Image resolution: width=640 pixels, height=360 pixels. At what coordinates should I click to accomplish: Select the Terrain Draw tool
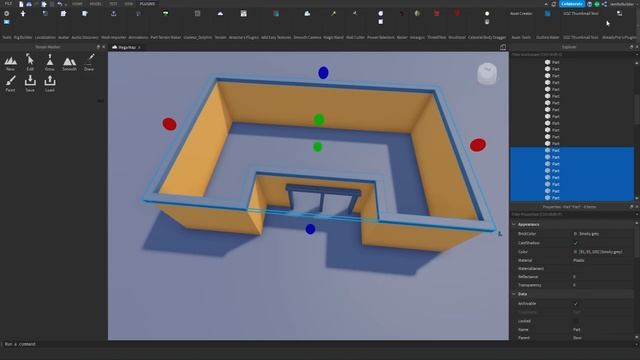[x=89, y=63]
